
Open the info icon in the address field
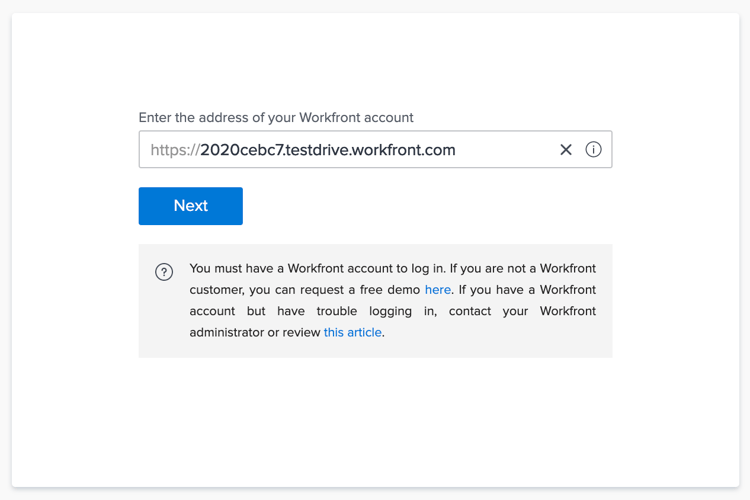593,150
